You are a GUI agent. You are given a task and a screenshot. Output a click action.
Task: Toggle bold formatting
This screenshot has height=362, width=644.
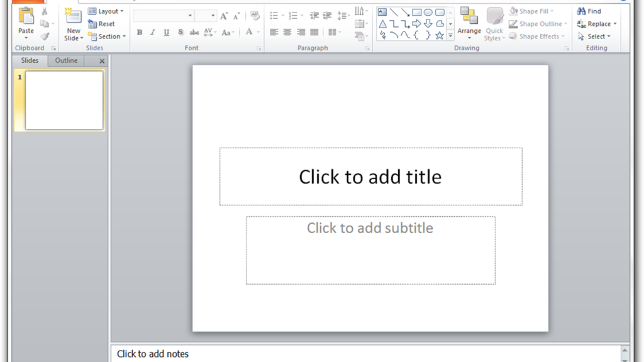pyautogui.click(x=139, y=32)
